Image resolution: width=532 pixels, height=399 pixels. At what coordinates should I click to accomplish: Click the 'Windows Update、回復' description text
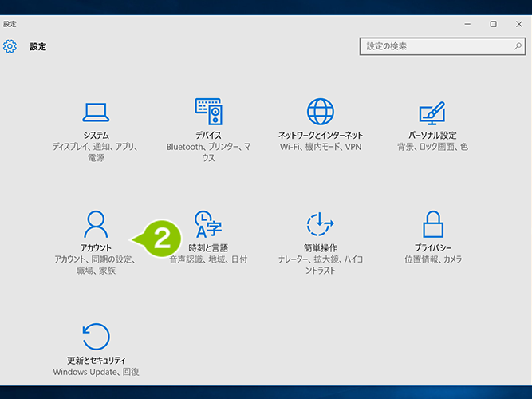pyautogui.click(x=96, y=372)
